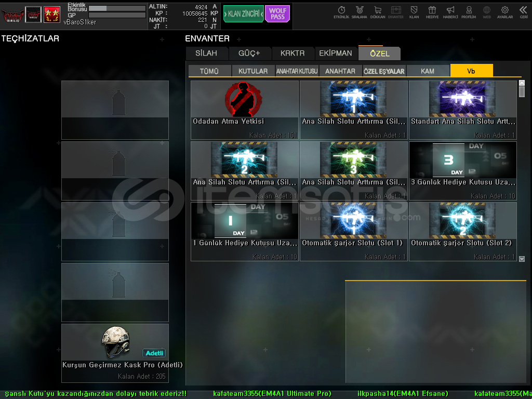Viewport: 532px width, 399px height.
Task: Show the KAM sub-tab
Action: (428, 71)
